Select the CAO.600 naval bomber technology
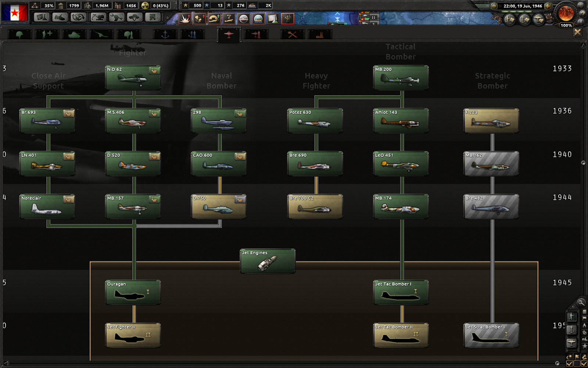This screenshot has width=588, height=368. [219, 164]
